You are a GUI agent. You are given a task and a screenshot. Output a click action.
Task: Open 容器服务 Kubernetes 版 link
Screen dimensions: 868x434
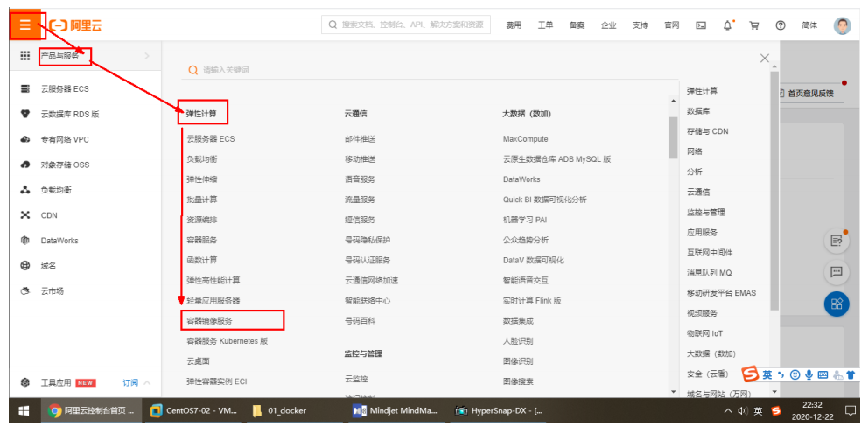(x=227, y=341)
